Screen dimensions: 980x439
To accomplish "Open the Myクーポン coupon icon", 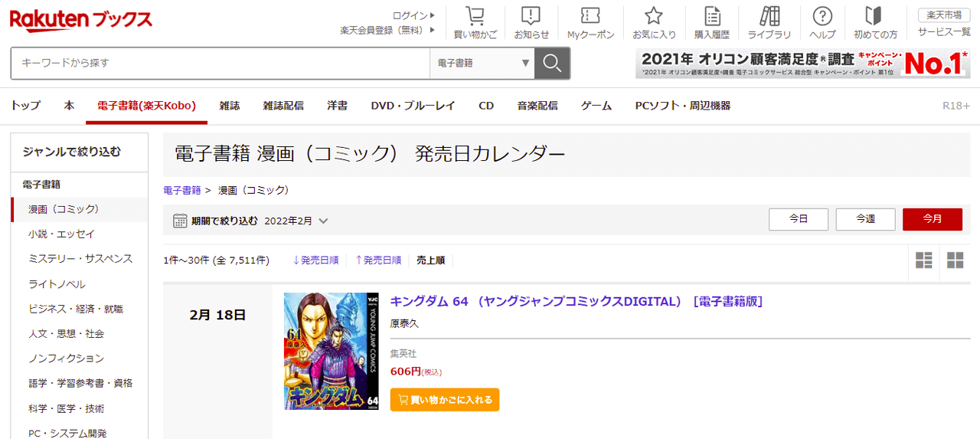I will click(x=590, y=17).
